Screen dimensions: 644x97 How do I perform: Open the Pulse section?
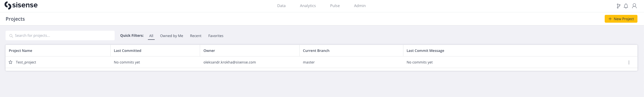click(335, 6)
